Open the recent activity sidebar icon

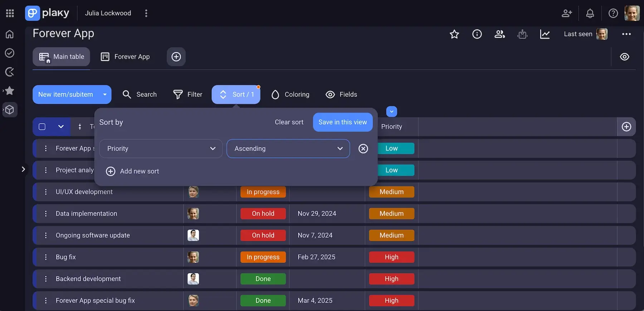[x=10, y=72]
